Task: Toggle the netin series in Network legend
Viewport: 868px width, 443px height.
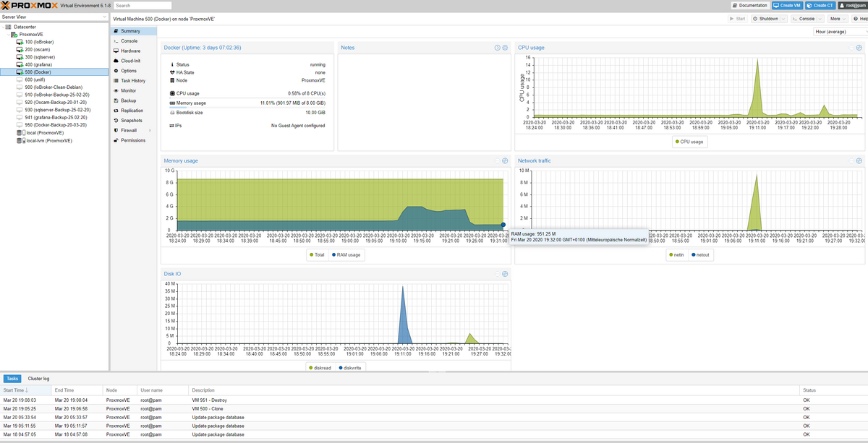Action: tap(676, 254)
